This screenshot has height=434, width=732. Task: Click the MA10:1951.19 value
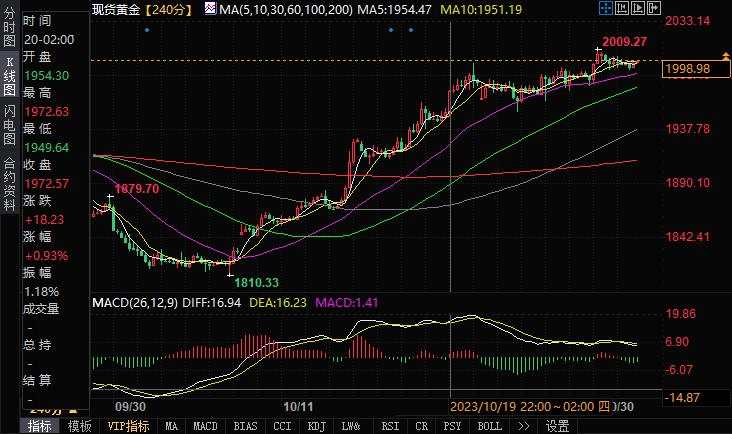481,9
